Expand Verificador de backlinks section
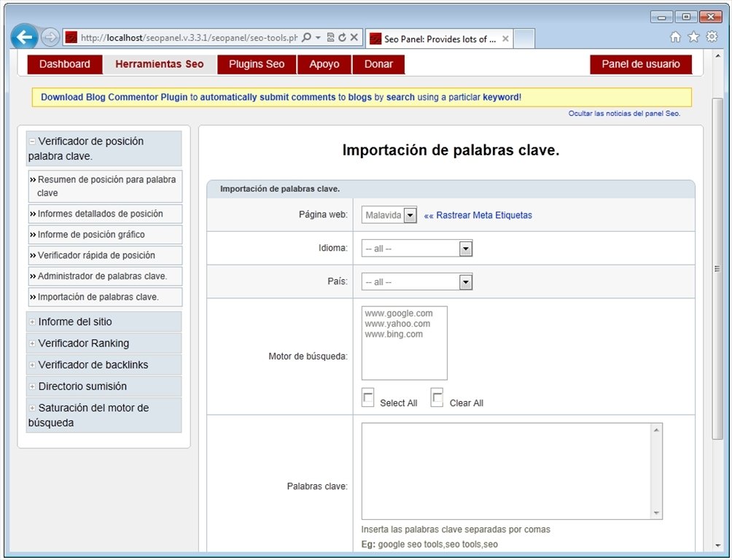 [104, 365]
